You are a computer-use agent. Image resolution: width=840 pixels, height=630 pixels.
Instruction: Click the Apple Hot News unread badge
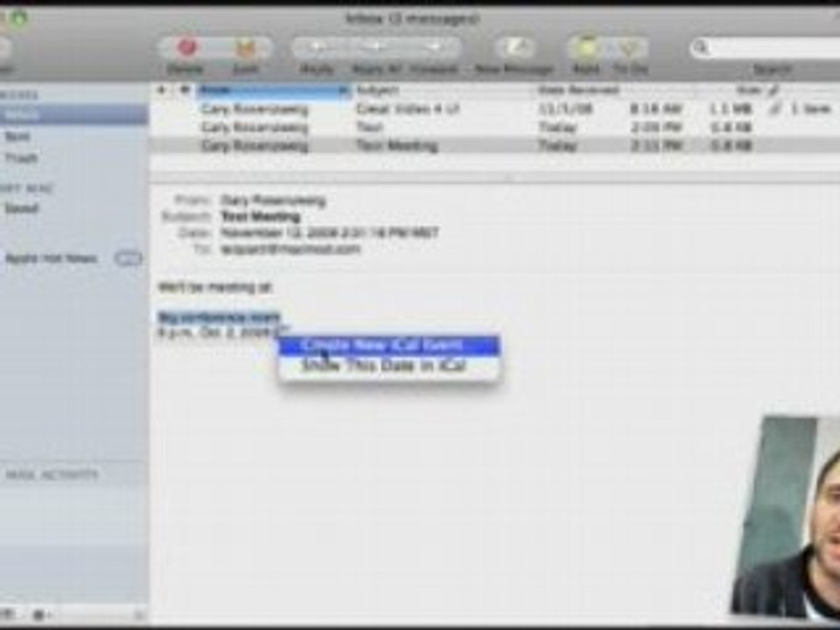[128, 259]
